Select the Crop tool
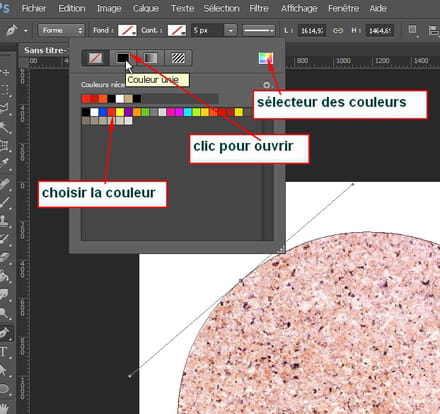The width and height of the screenshot is (440, 414). pos(5,145)
